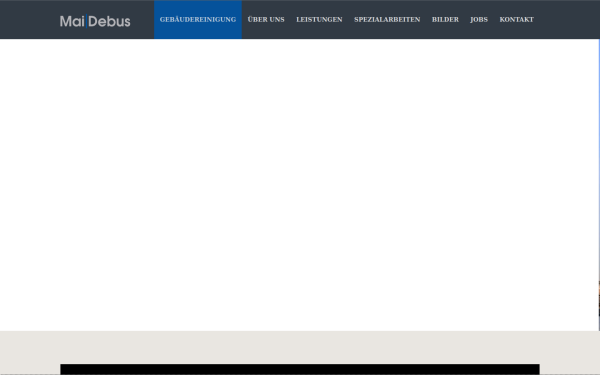Visit the Jobs page
This screenshot has height=375, width=600.
[479, 20]
